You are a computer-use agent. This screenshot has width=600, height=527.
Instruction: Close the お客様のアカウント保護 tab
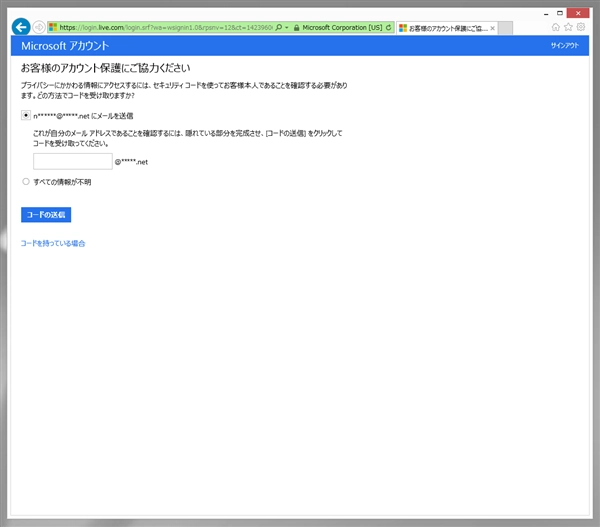coord(492,28)
